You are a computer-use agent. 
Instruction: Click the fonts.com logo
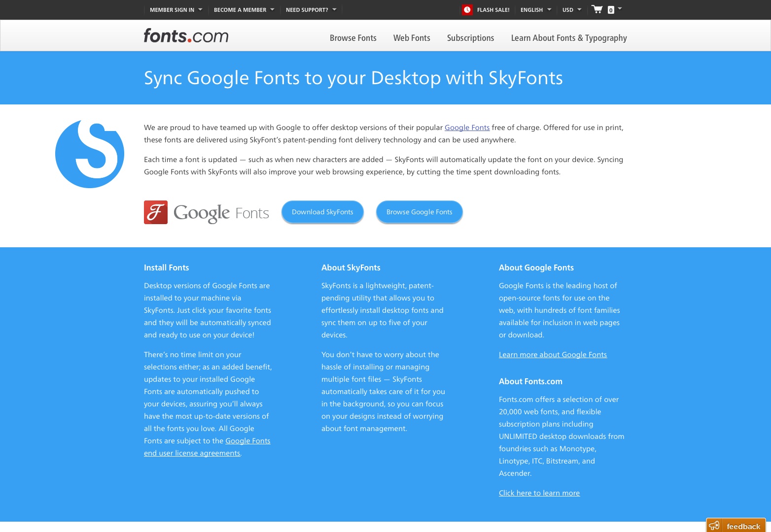click(x=186, y=35)
